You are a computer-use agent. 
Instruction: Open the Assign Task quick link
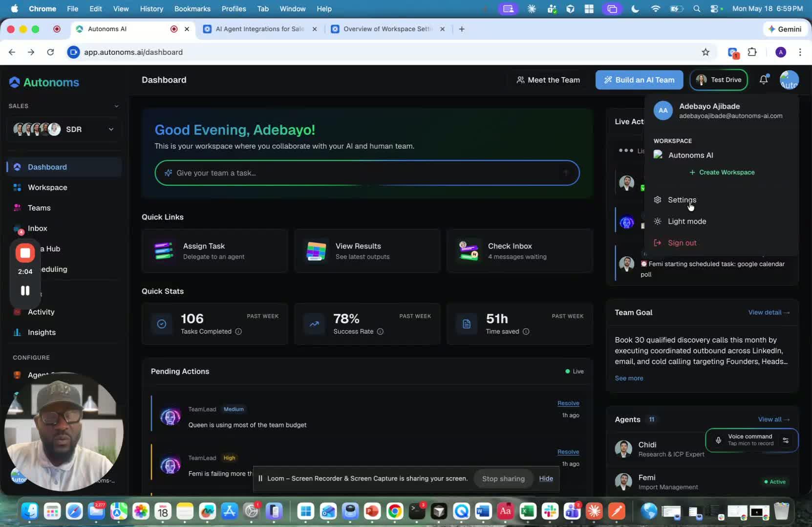click(x=215, y=251)
